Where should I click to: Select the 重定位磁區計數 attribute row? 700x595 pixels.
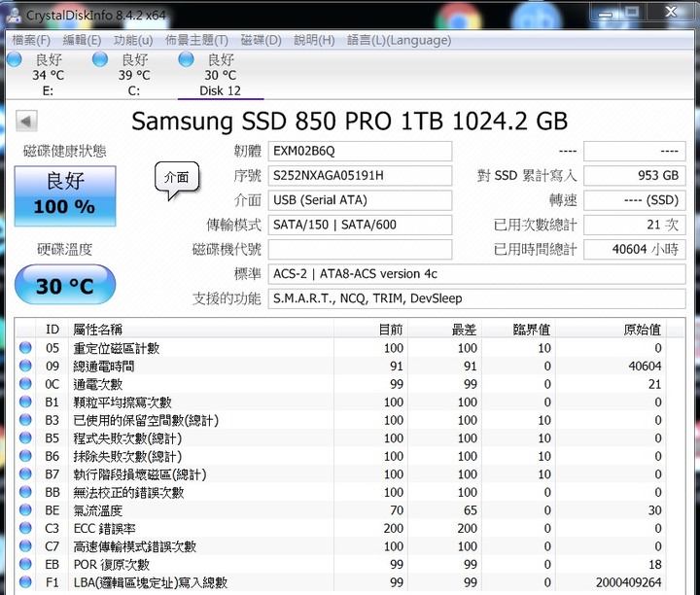click(x=350, y=348)
